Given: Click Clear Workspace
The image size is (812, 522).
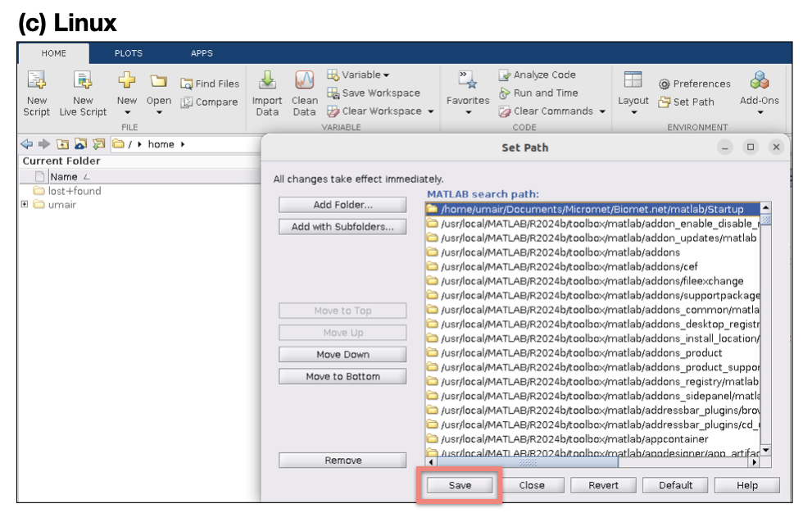Looking at the screenshot, I should click(374, 111).
